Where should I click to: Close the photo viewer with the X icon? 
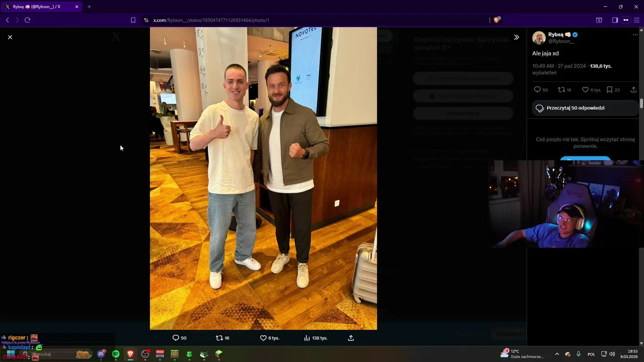pyautogui.click(x=10, y=37)
